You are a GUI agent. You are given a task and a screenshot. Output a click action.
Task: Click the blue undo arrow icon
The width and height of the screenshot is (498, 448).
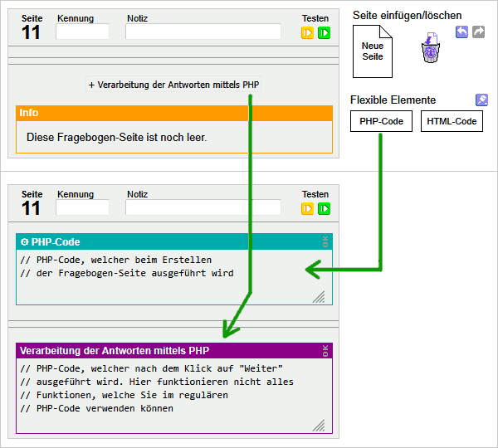click(462, 32)
